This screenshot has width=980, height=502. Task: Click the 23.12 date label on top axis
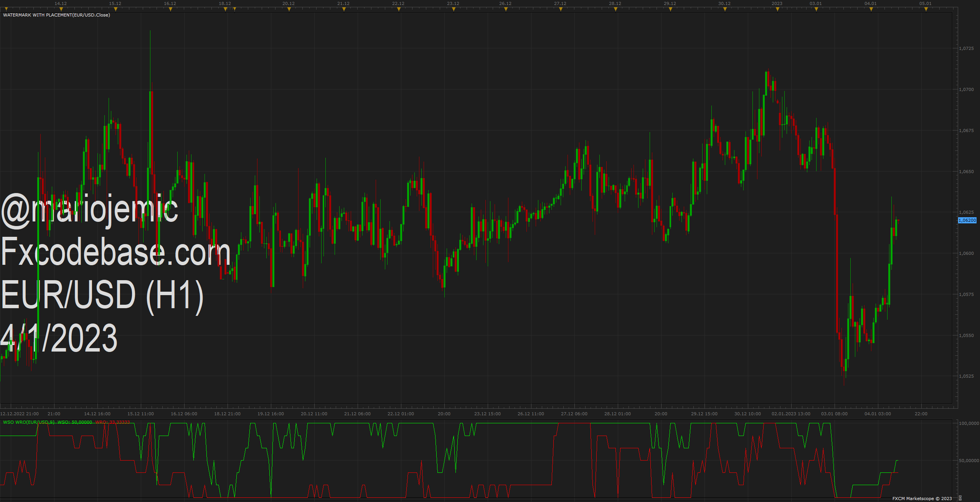point(453,3)
